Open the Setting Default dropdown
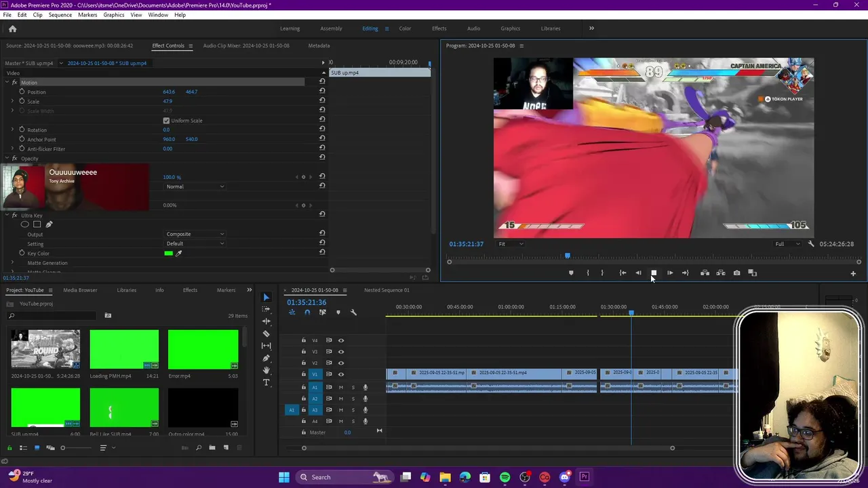This screenshot has width=868, height=488. (x=195, y=243)
